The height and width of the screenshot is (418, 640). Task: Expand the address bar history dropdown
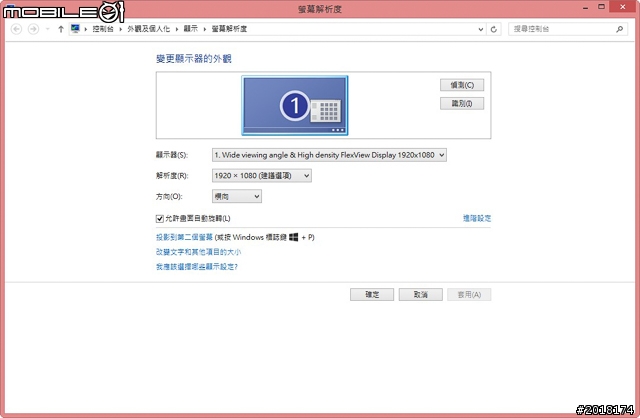pos(481,29)
